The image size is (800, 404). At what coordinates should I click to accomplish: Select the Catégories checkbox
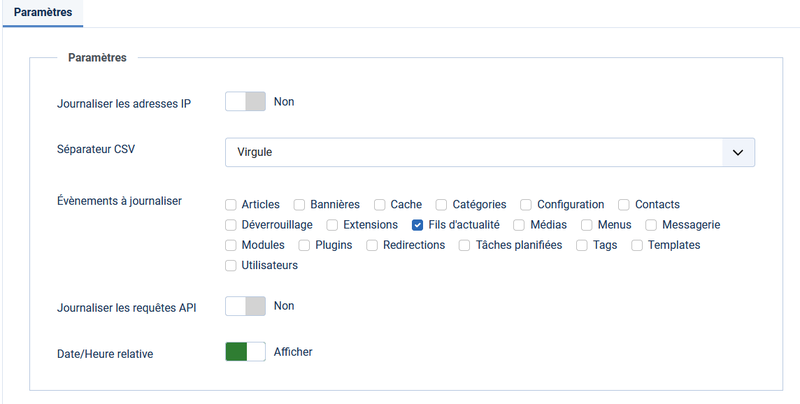click(x=441, y=205)
